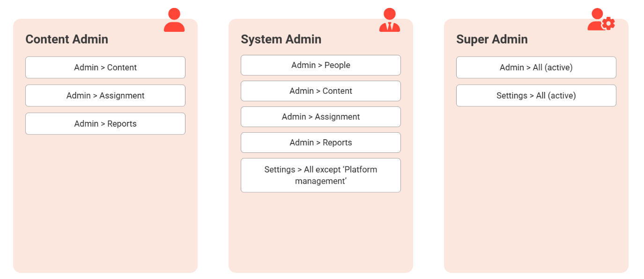
Task: Click the gear cog on Super Admin icon
Action: pos(608,23)
